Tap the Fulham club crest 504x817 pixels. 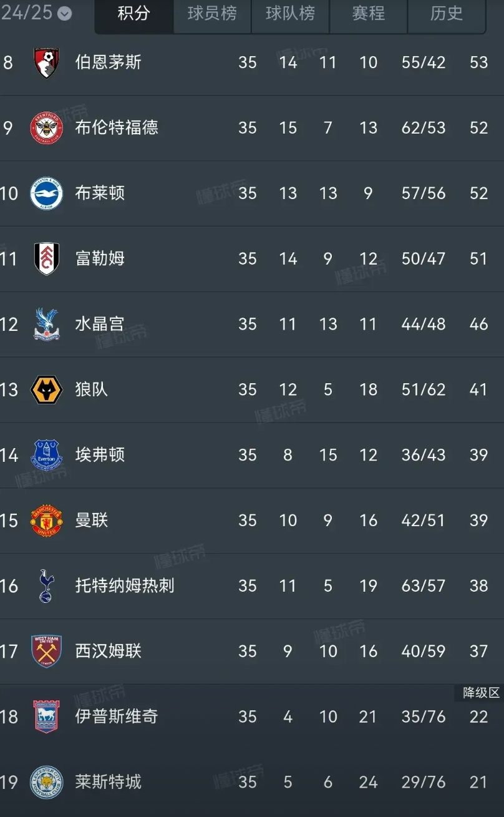point(47,259)
